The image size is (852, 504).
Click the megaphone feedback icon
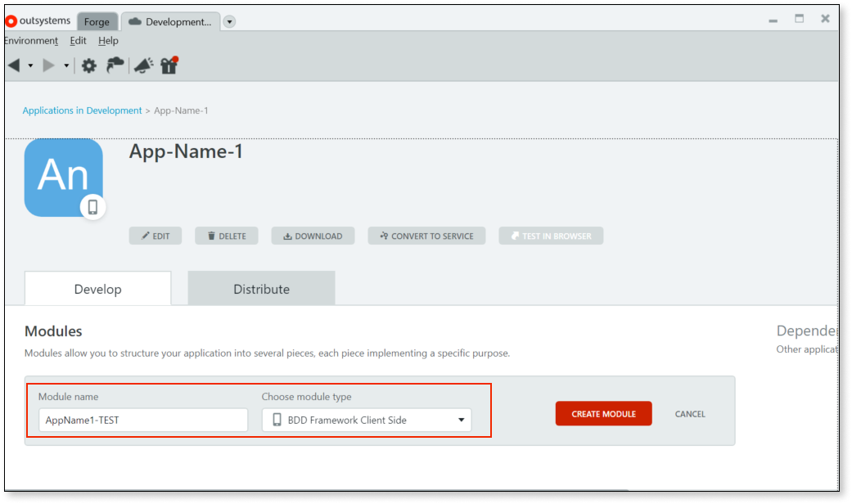pos(143,65)
